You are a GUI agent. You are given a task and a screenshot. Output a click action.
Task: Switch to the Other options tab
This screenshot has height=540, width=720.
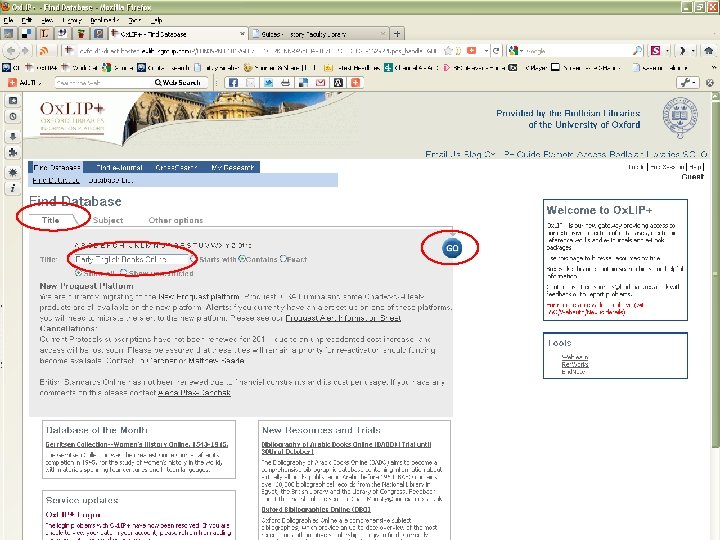tap(175, 220)
